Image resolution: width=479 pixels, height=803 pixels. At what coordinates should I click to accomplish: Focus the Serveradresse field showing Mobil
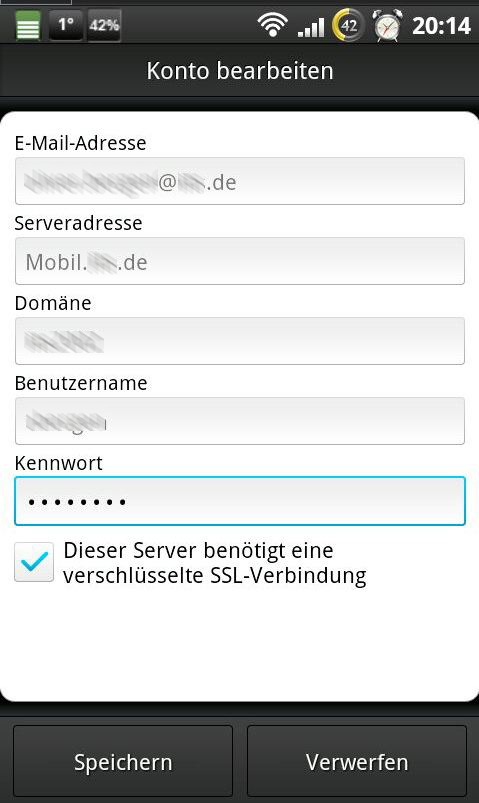(240, 261)
